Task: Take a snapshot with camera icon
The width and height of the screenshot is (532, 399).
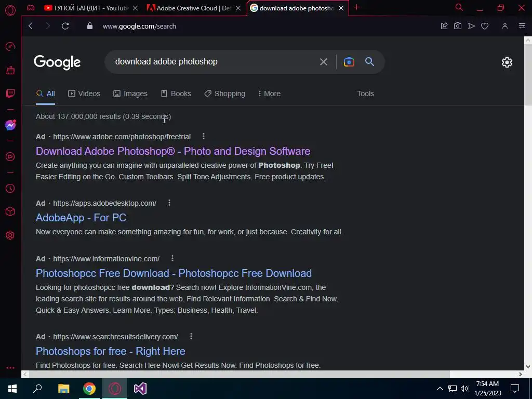Action: pyautogui.click(x=458, y=26)
